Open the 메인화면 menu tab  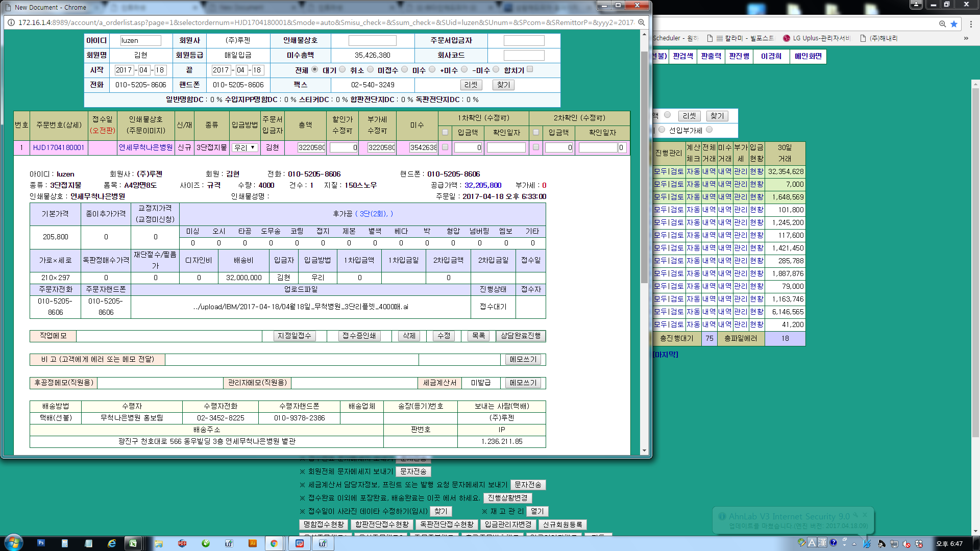pos(807,56)
